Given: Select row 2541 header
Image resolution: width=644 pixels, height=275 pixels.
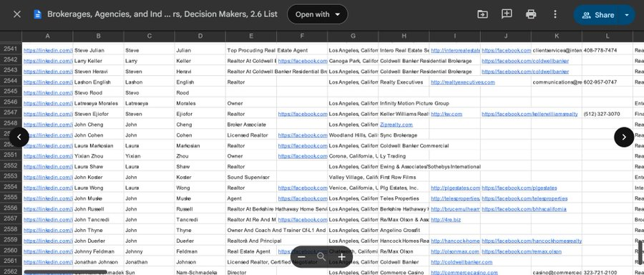Looking at the screenshot, I should (x=11, y=49).
